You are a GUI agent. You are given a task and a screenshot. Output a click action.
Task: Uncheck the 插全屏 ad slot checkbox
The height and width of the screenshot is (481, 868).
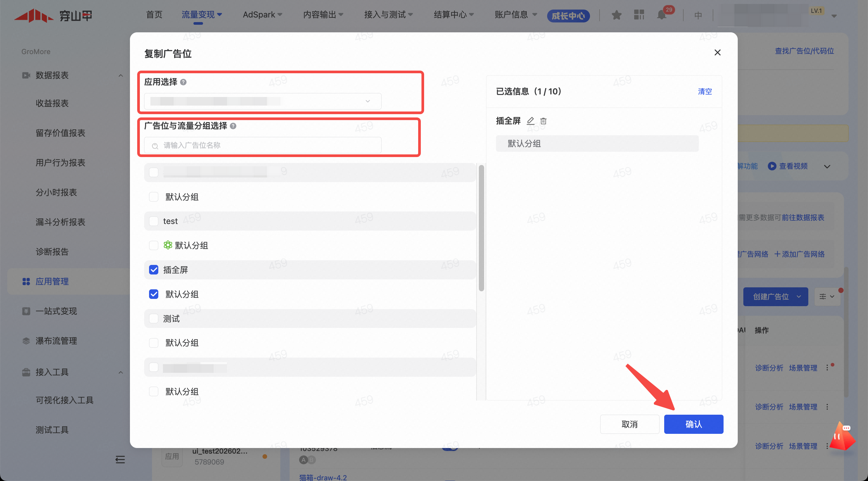[x=154, y=270]
